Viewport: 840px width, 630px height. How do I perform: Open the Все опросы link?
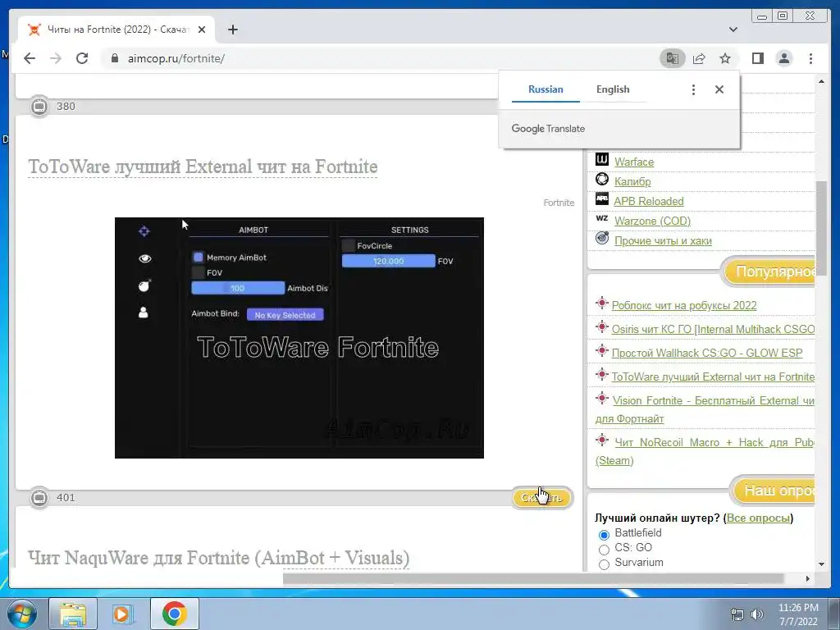pos(758,518)
